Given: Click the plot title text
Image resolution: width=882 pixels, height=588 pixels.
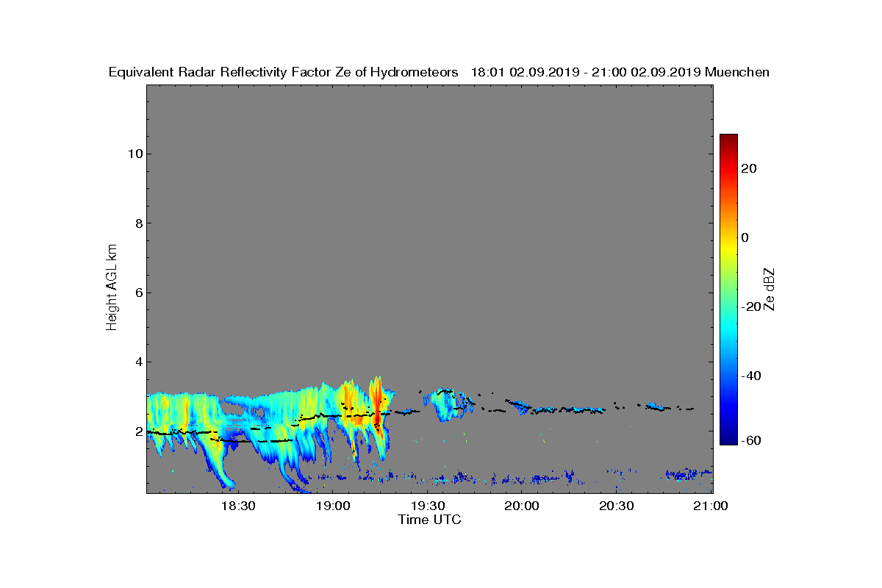Looking at the screenshot, I should pos(439,72).
